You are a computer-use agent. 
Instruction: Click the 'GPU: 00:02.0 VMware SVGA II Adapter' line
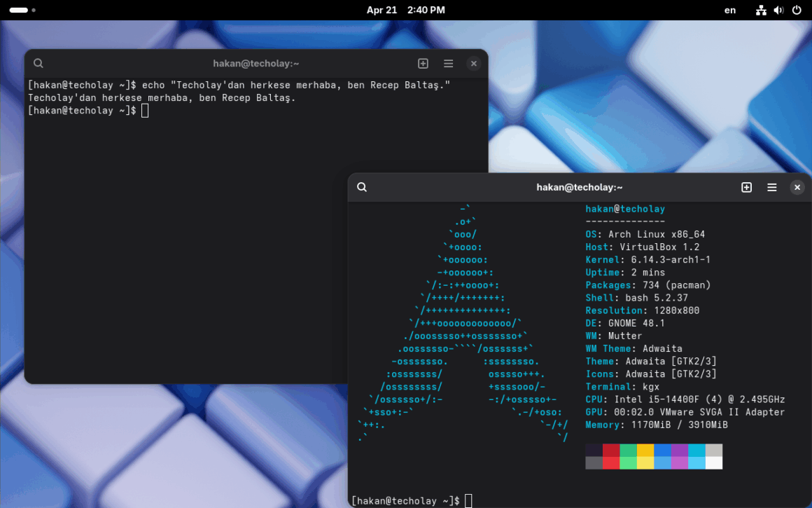pyautogui.click(x=685, y=412)
